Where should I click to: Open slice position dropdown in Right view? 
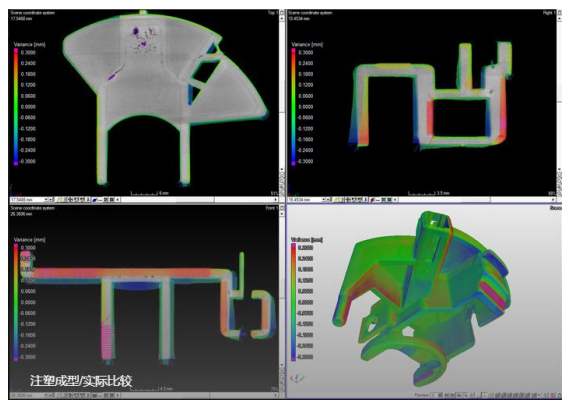tap(323, 199)
